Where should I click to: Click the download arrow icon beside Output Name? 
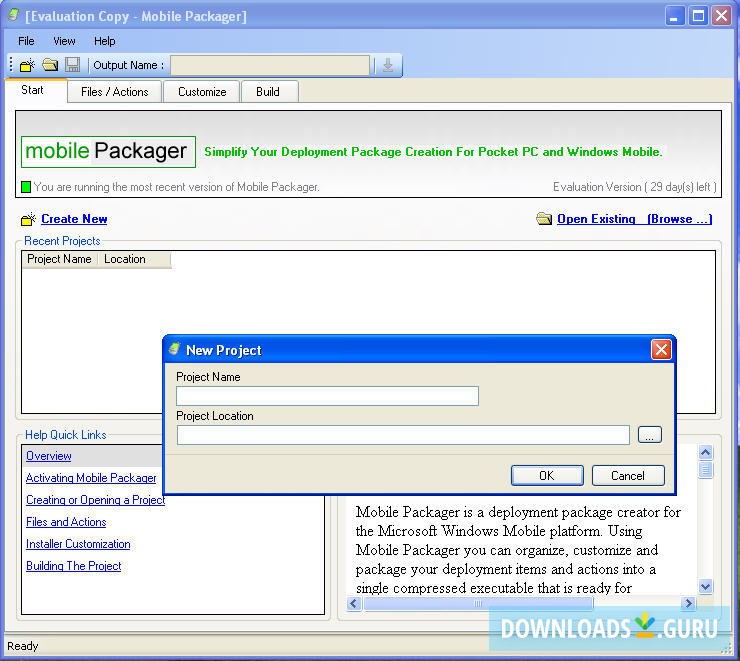(x=388, y=65)
